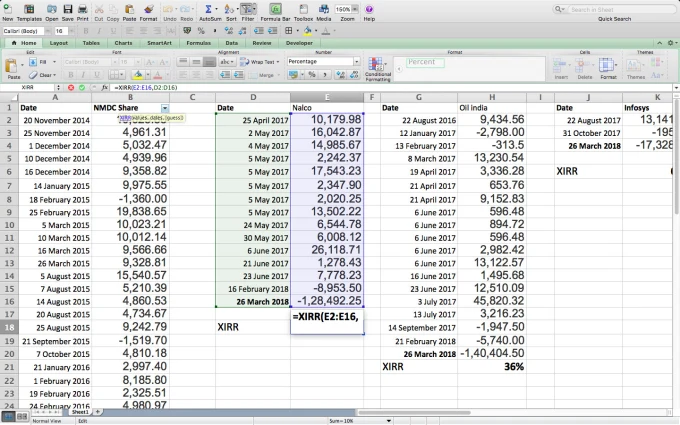Image resolution: width=680 pixels, height=425 pixels.
Task: Click the Themes icon in ribbon
Action: click(x=634, y=65)
